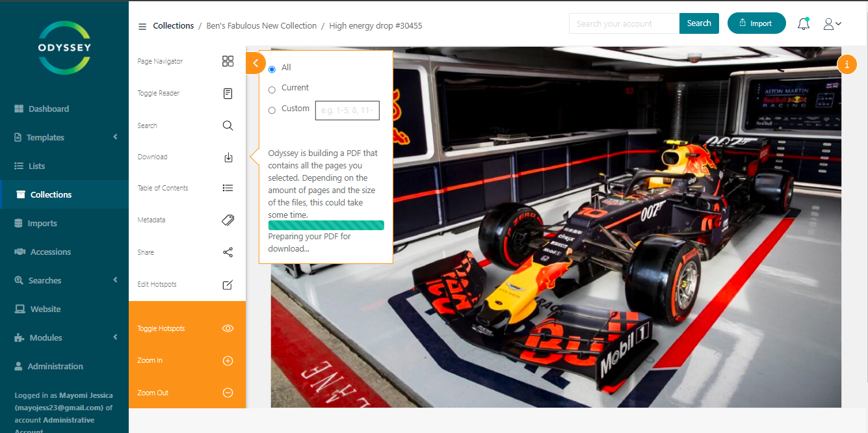Select the Custom pages radio button
The height and width of the screenshot is (433, 868).
click(x=272, y=111)
